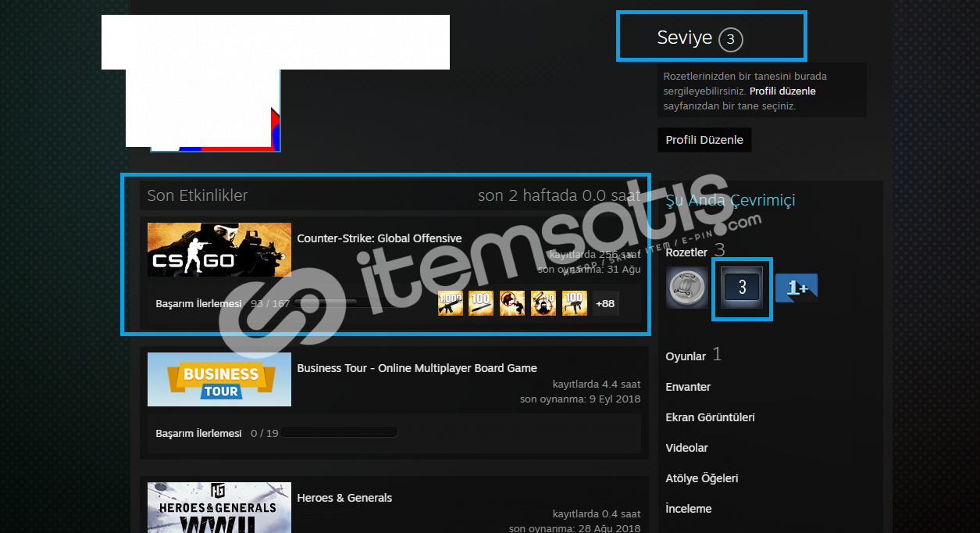Click the 100 SMG achievement icon

[x=575, y=303]
